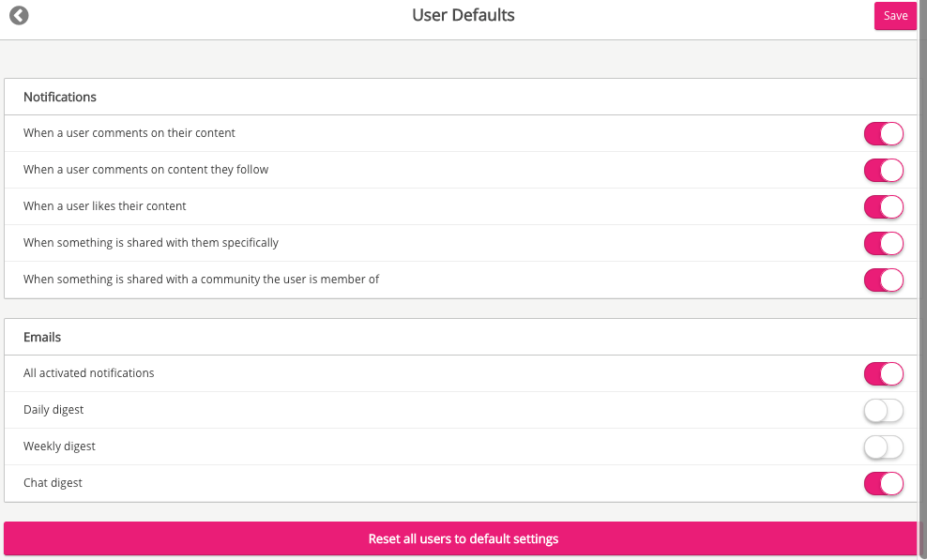The width and height of the screenshot is (927, 560).
Task: Click the 'User Defaults' page title
Action: 463,15
